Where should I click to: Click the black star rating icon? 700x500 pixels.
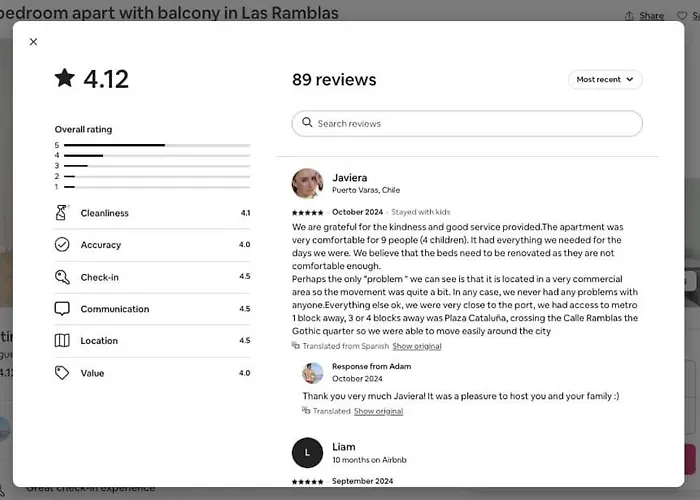tap(65, 78)
